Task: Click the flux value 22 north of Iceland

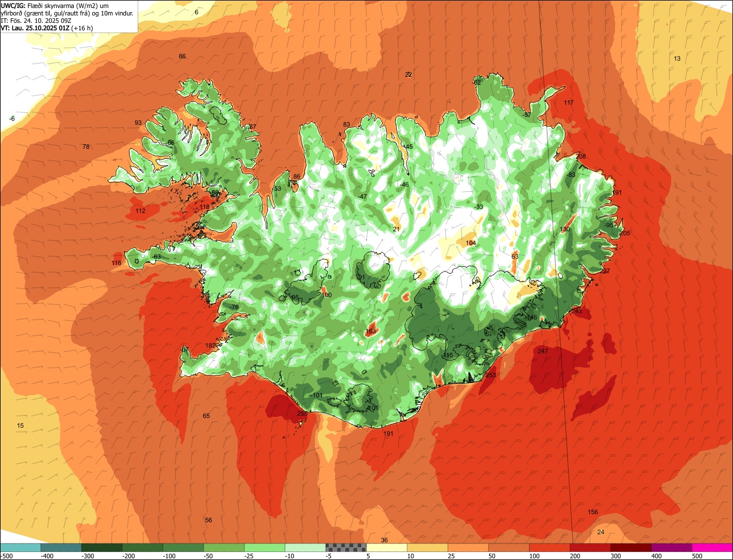Action: 408,74
